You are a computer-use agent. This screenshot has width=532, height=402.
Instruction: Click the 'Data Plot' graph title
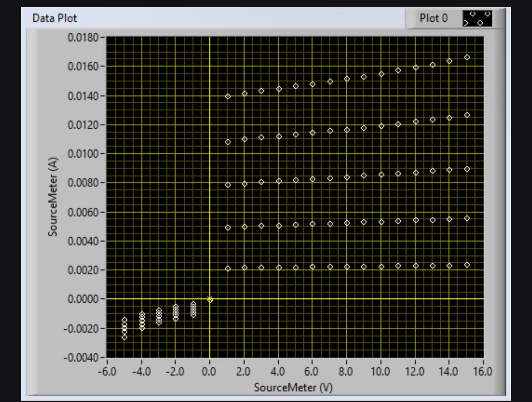coord(55,18)
